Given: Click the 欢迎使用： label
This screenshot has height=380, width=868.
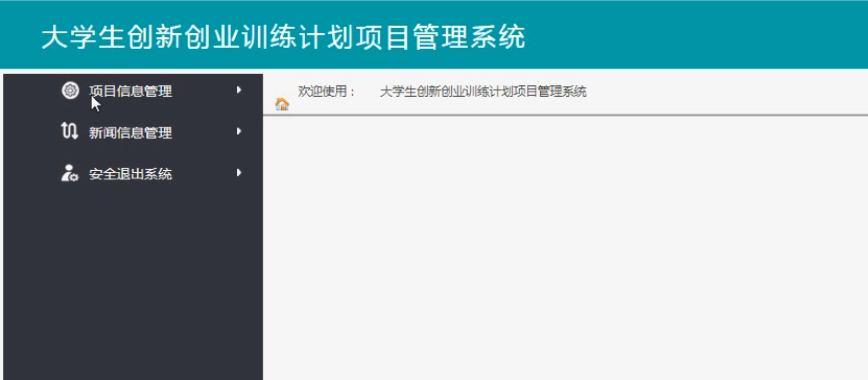Looking at the screenshot, I should [x=326, y=91].
